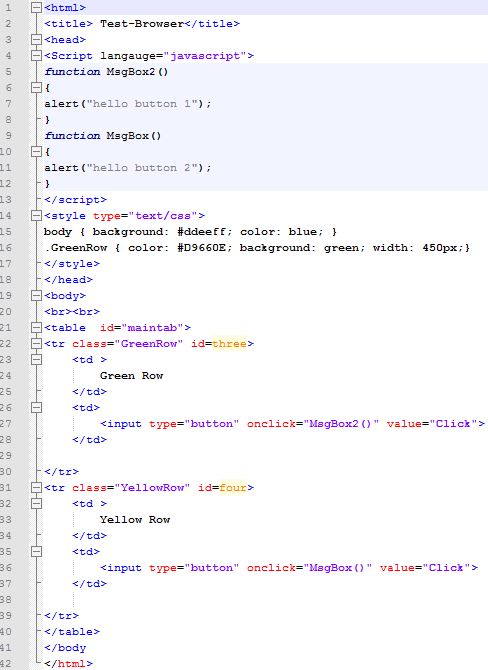This screenshot has width=488, height=670.
Task: Click line number 7 in the margin
Action: click(x=8, y=104)
